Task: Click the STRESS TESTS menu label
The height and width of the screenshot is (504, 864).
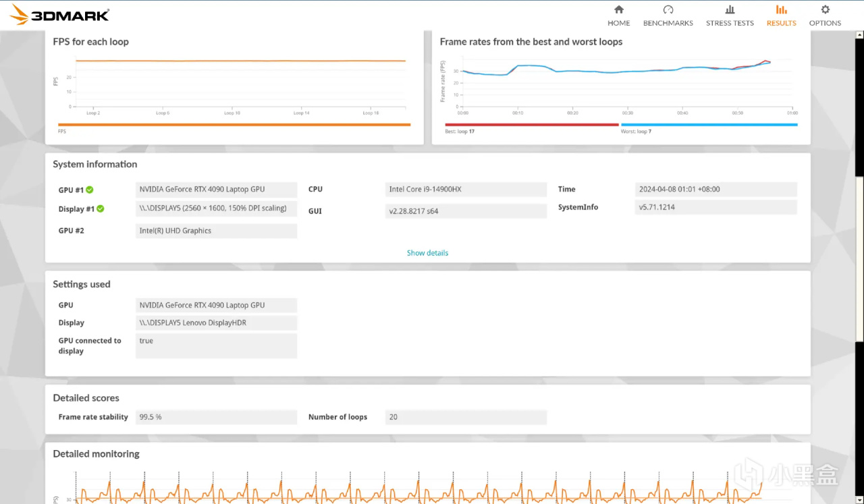Action: [x=730, y=23]
